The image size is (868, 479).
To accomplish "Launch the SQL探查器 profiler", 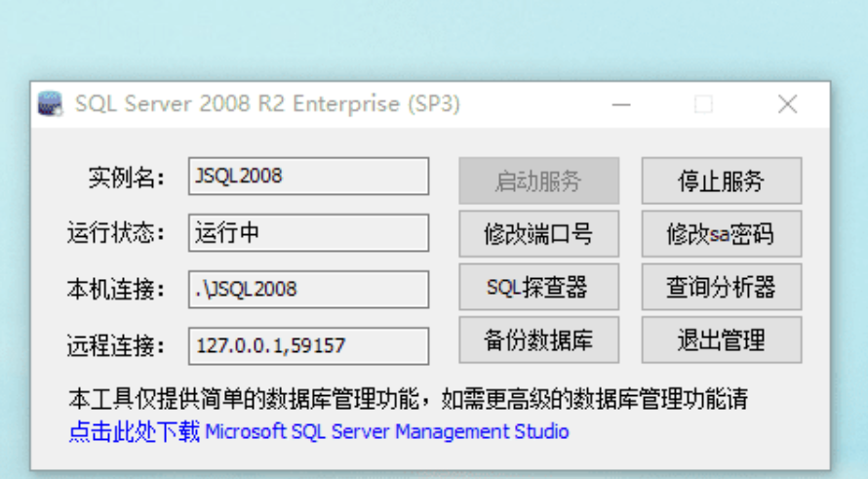I will tap(538, 287).
